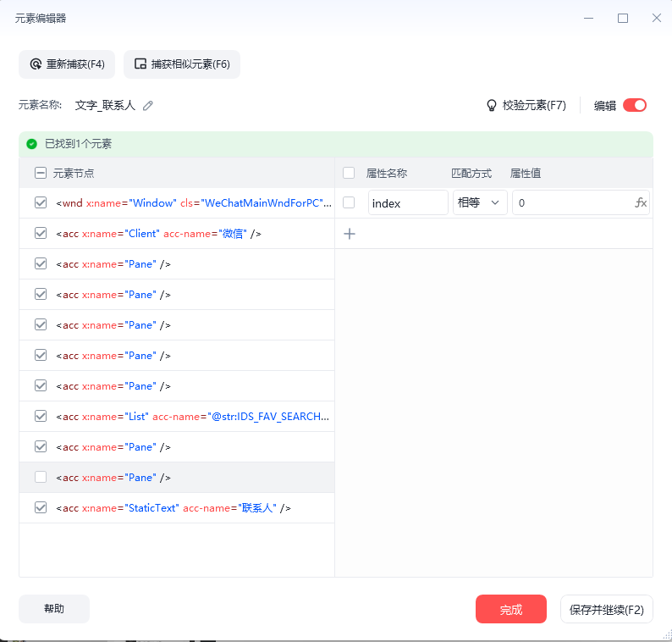
Task: Click the plus icon to add attribute
Action: tap(350, 234)
